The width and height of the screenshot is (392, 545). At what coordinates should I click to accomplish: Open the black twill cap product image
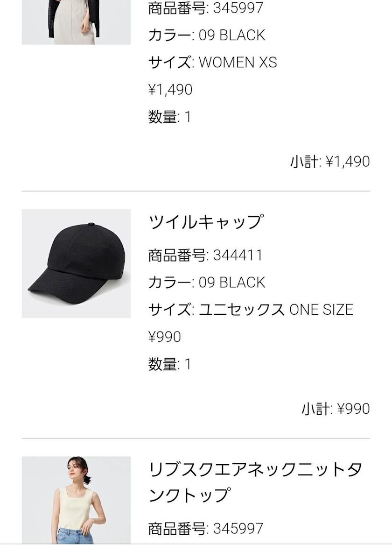point(76,263)
